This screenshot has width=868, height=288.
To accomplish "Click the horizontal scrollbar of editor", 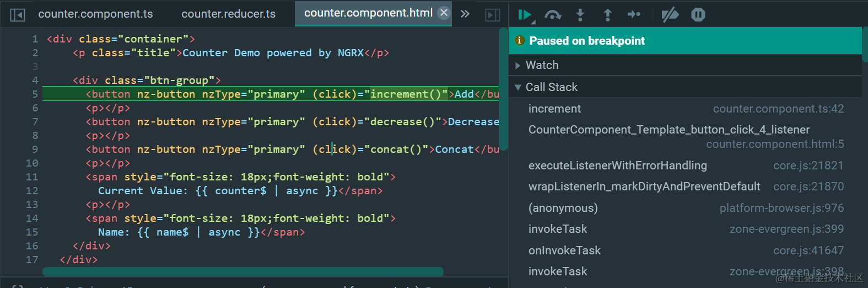I will [x=242, y=271].
